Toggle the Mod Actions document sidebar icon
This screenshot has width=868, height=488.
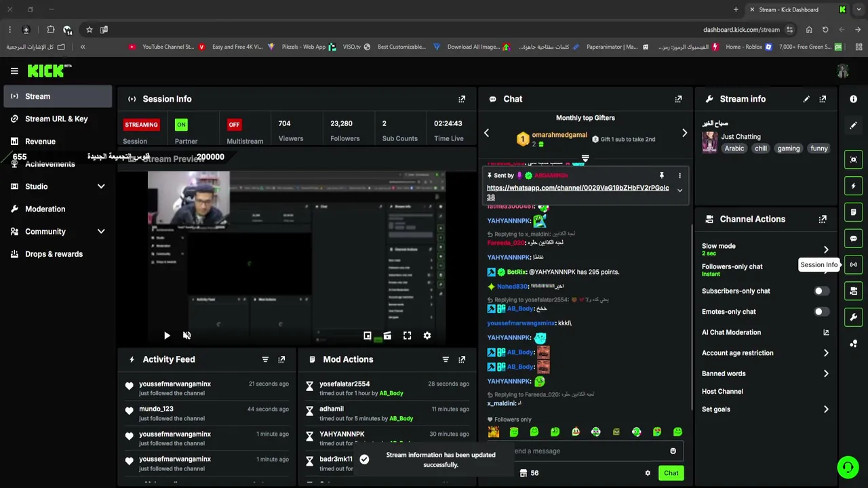pyautogui.click(x=853, y=212)
